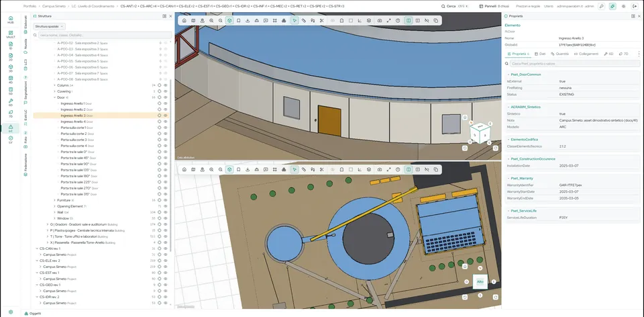Screen dimensions: 644x317
Task: Open the help question-mark icon in upper viewport toolbar
Action: tap(398, 21)
